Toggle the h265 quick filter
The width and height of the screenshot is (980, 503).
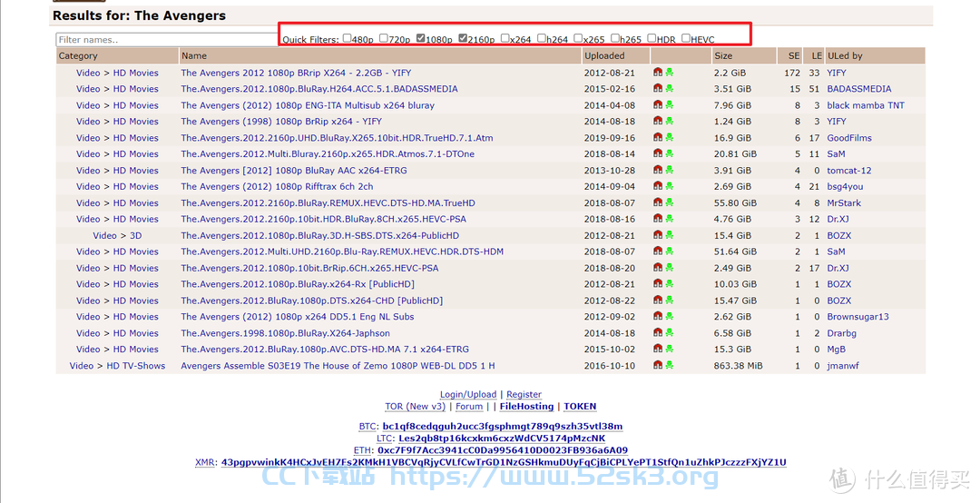tap(615, 38)
